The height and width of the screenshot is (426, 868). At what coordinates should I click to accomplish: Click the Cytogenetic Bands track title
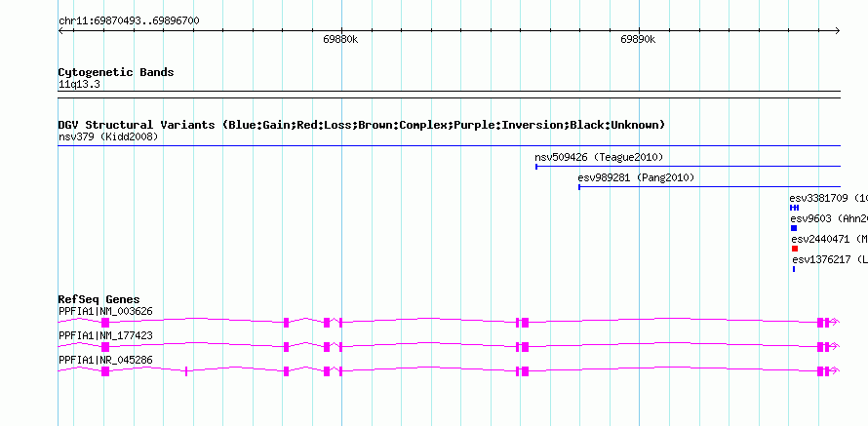(116, 72)
